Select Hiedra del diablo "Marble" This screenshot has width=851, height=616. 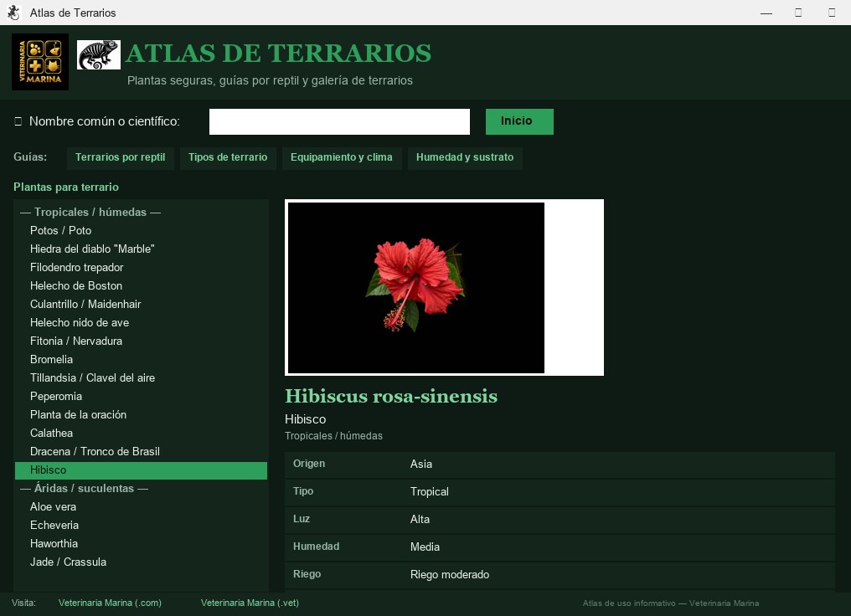(141, 249)
